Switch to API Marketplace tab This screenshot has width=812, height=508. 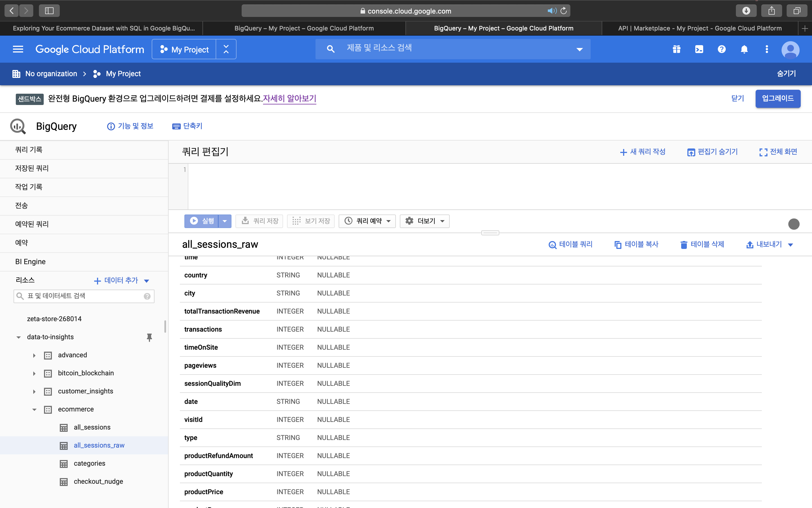[x=700, y=29]
